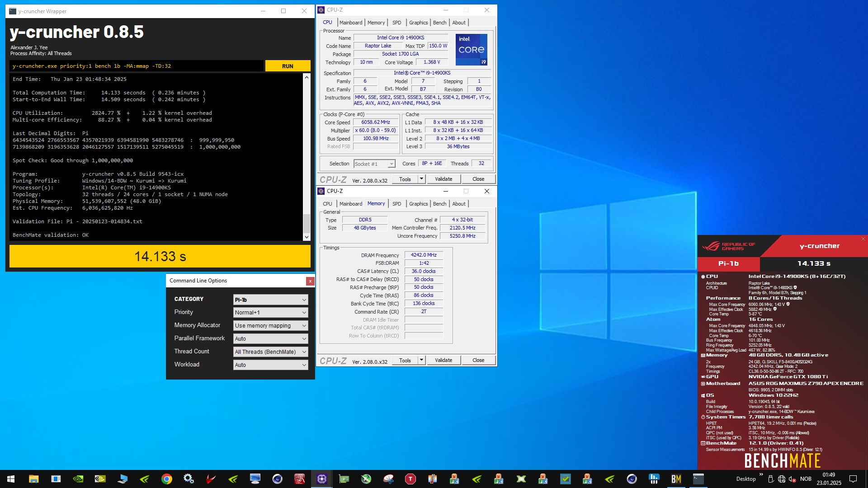
Task: Open SPD tab in CPU-Z processor window
Action: 396,23
